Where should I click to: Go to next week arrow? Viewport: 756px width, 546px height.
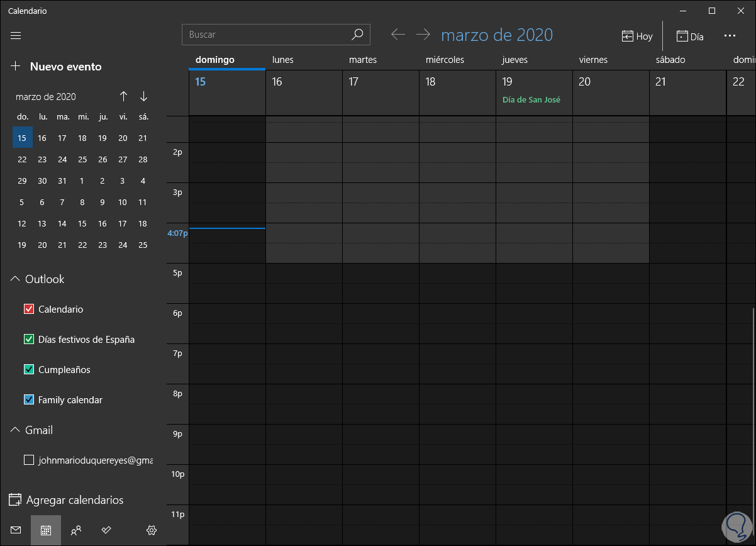click(x=423, y=35)
